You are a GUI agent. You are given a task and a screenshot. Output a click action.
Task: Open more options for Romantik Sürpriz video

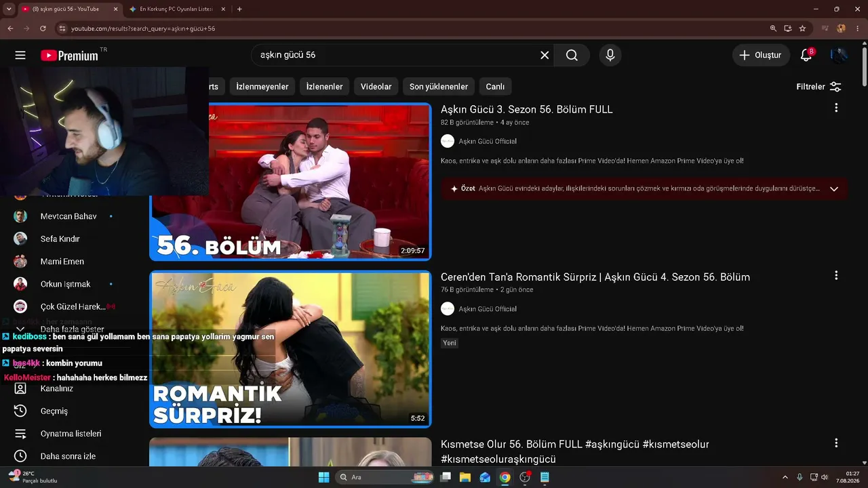[x=836, y=275]
